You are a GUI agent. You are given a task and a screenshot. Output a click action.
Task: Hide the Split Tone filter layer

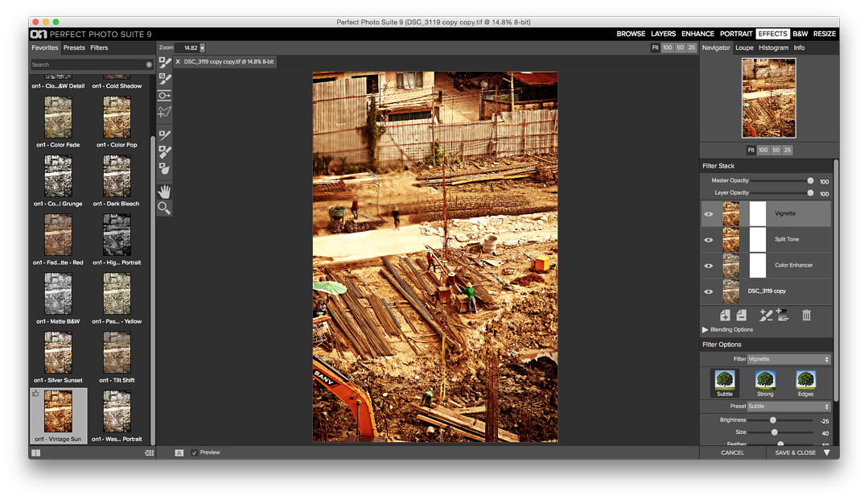(x=709, y=240)
